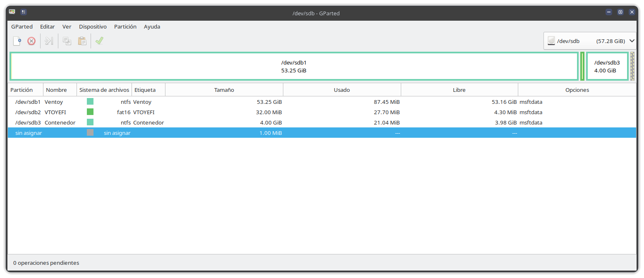Open the Ver menu
644x278 pixels.
(x=67, y=26)
